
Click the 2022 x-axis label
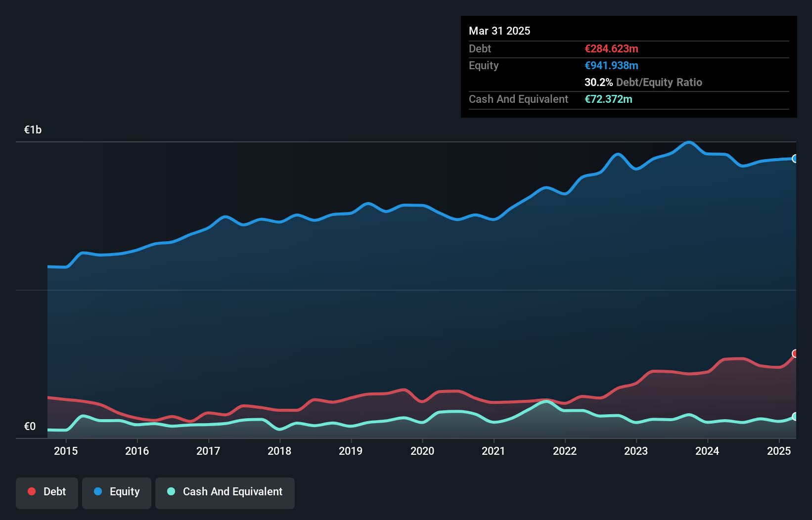pyautogui.click(x=565, y=451)
